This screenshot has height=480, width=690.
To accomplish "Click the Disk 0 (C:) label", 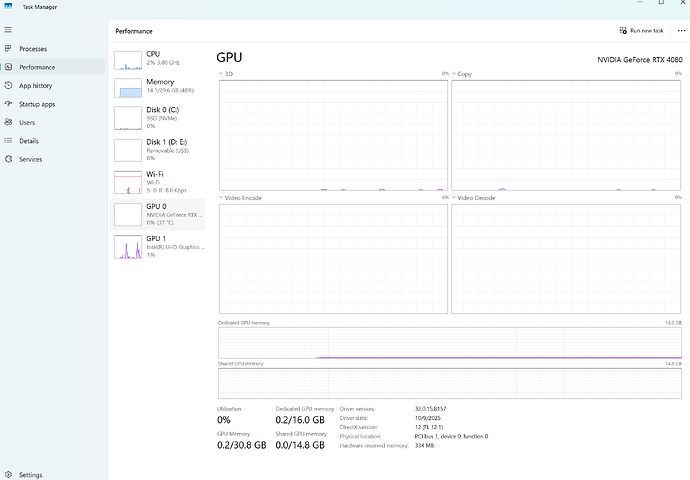I will [163, 110].
